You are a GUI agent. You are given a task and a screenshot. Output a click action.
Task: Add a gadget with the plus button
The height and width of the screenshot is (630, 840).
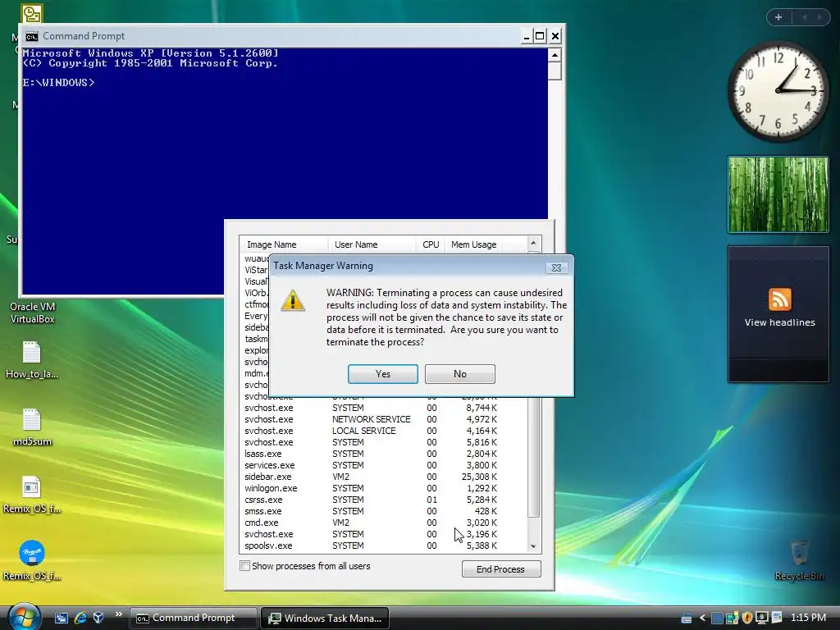pos(778,17)
